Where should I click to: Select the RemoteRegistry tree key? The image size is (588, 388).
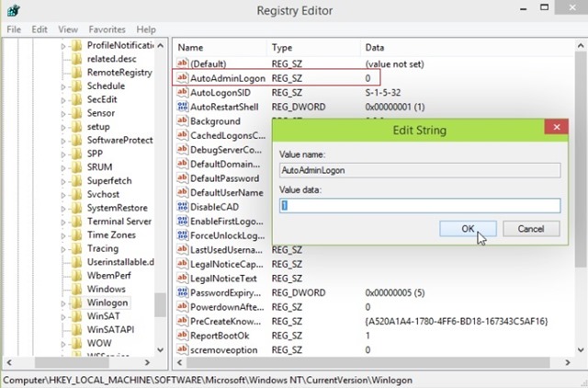click(x=119, y=73)
